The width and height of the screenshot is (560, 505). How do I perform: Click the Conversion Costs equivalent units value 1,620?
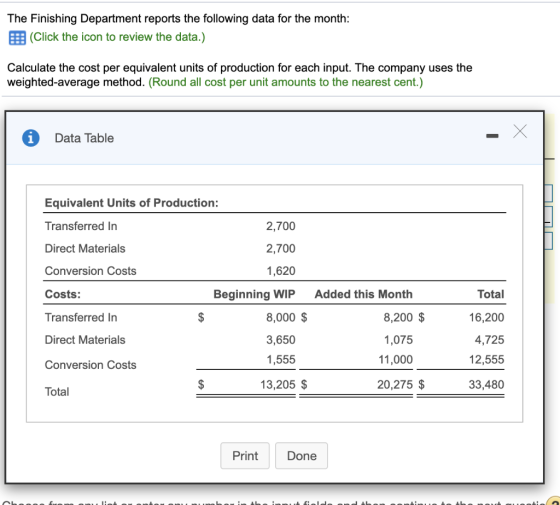click(x=281, y=271)
